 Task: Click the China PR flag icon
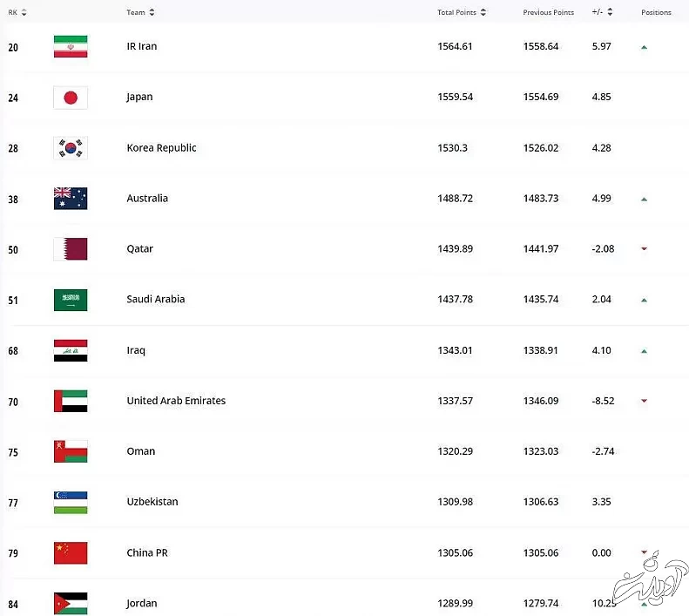click(x=71, y=553)
